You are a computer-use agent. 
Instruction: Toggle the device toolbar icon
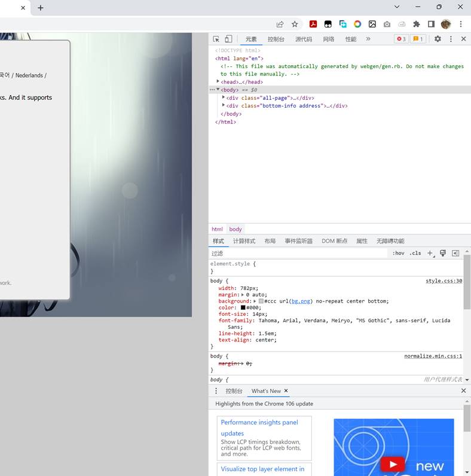[x=228, y=39]
